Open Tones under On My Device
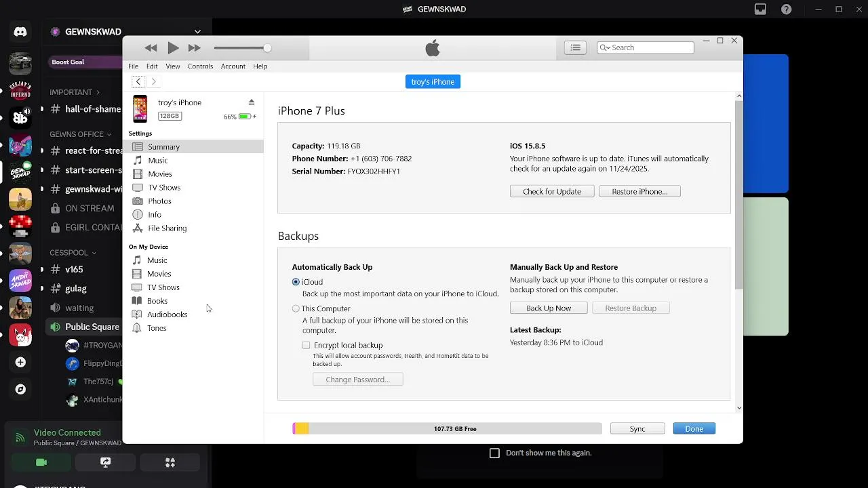The height and width of the screenshot is (488, 868). (157, 328)
